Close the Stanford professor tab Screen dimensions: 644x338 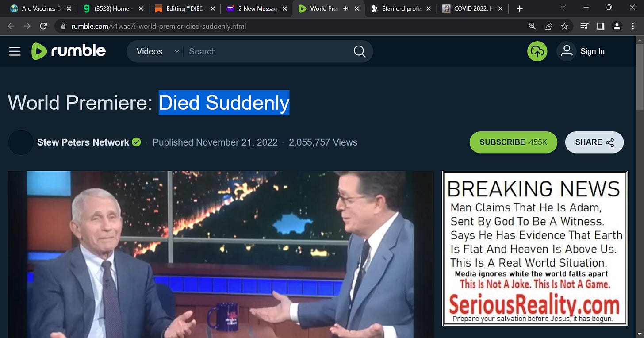[x=429, y=8]
